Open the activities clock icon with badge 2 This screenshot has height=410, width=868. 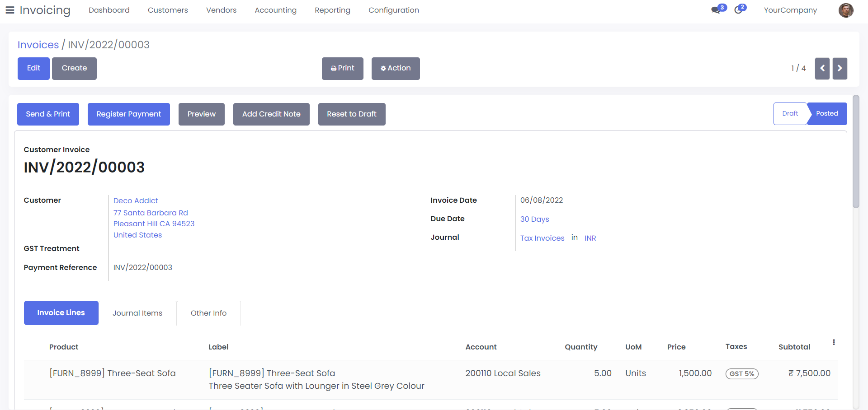(740, 9)
